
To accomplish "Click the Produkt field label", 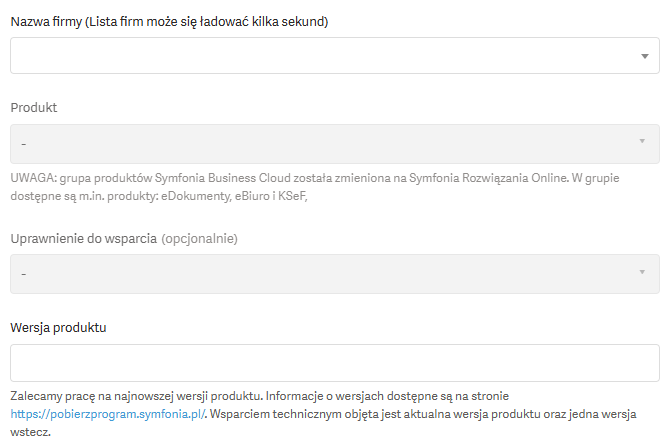I will pos(34,108).
